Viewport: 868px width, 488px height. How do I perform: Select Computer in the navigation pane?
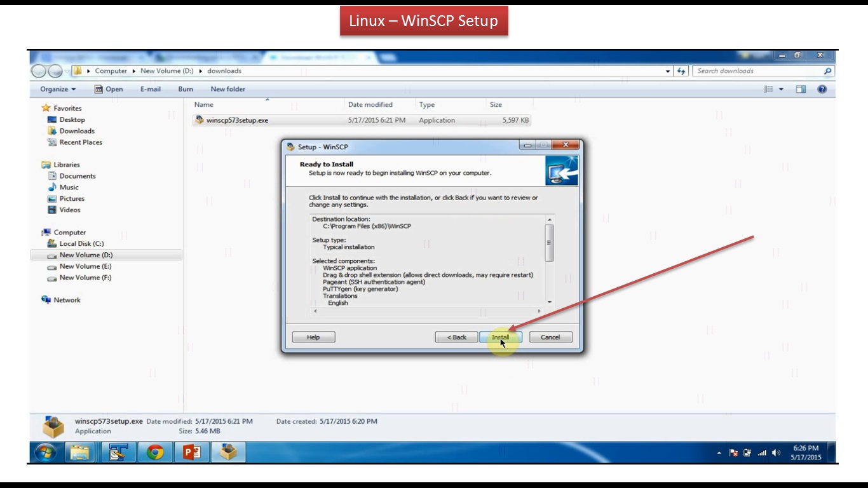coord(69,233)
